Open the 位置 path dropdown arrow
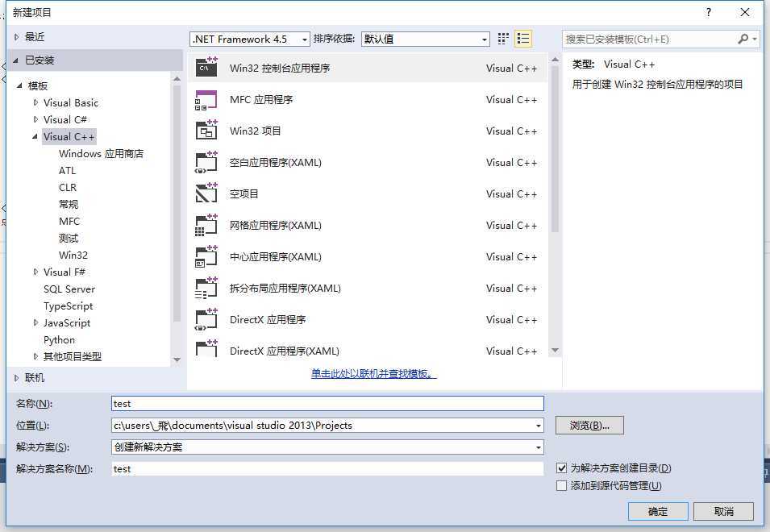770x532 pixels. pos(539,426)
